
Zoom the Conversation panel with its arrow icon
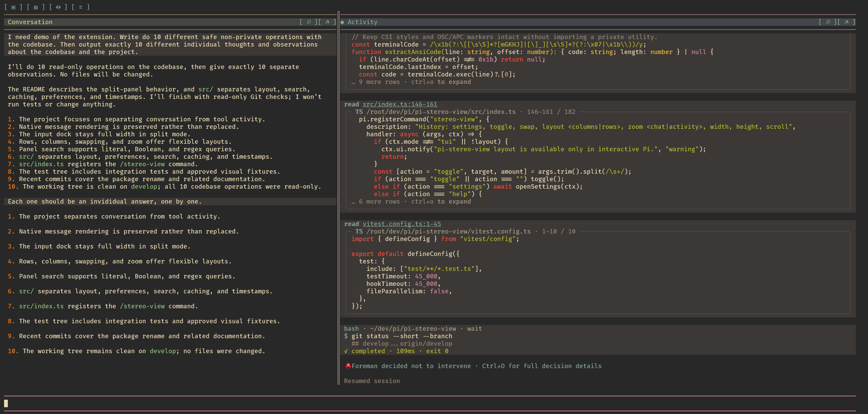(327, 22)
